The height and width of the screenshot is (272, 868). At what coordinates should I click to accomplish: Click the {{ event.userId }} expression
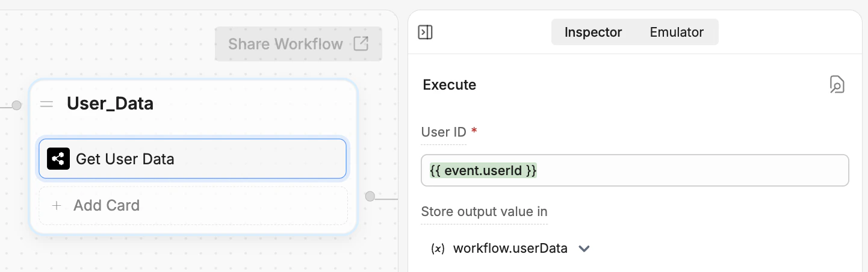[x=483, y=171]
